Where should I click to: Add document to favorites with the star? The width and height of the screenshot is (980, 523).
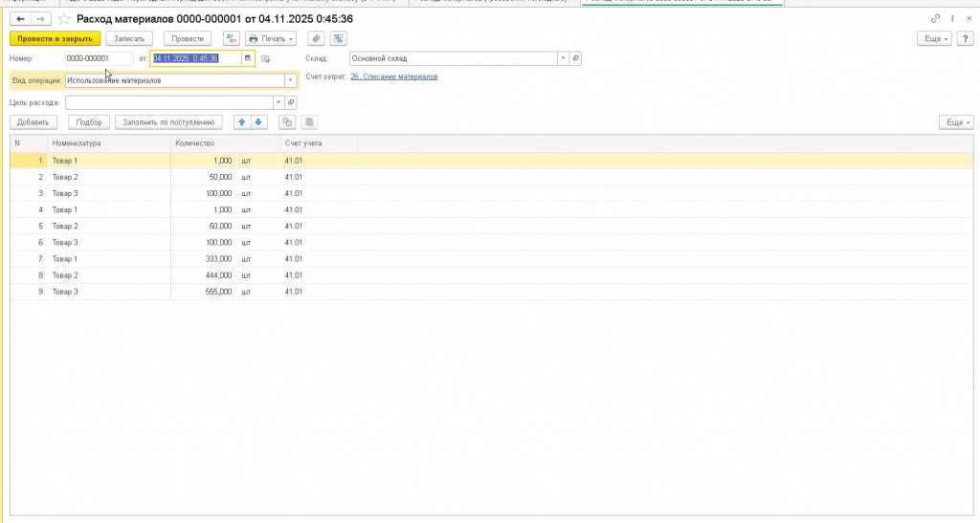tap(64, 19)
